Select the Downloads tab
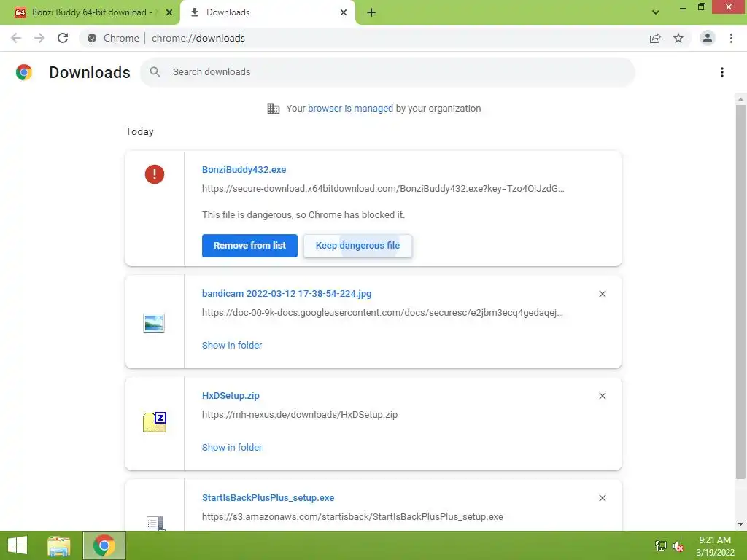The width and height of the screenshot is (747, 560). click(x=267, y=12)
